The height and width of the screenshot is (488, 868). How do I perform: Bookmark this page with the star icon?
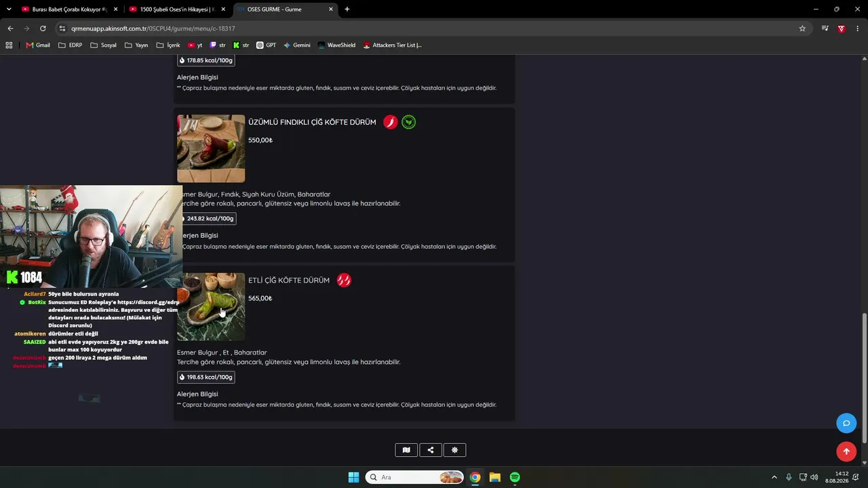(x=802, y=28)
